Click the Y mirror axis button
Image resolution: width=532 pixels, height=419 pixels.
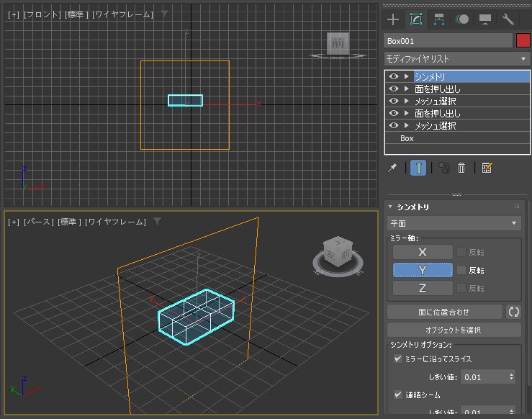(423, 270)
